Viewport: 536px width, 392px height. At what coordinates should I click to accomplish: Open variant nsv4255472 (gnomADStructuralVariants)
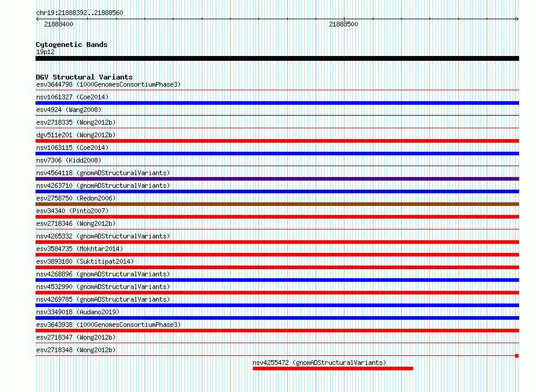pos(319,362)
